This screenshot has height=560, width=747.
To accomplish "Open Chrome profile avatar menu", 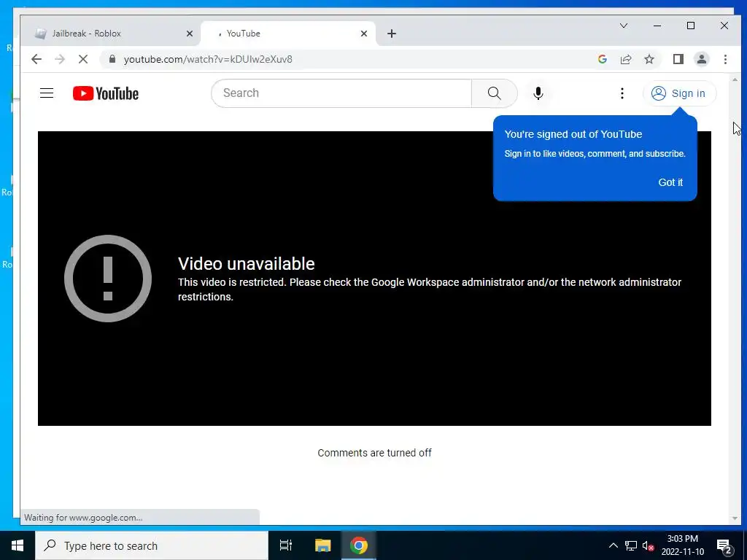I will point(702,59).
